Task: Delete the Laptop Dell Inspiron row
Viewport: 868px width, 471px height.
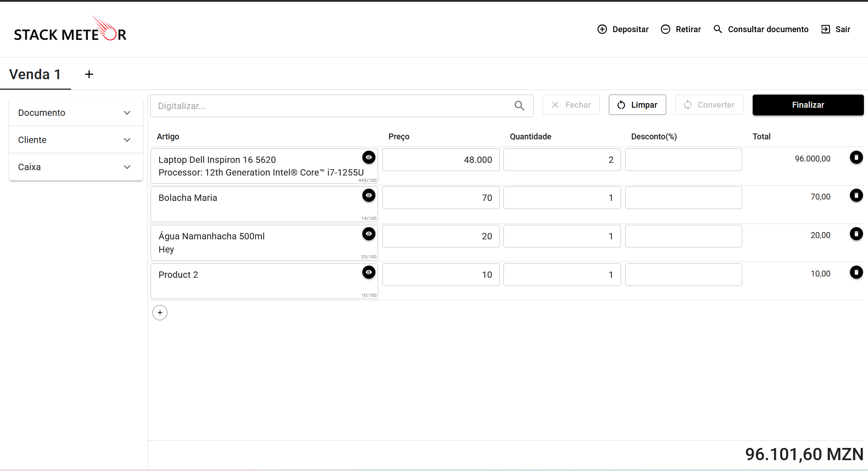Action: [856, 157]
